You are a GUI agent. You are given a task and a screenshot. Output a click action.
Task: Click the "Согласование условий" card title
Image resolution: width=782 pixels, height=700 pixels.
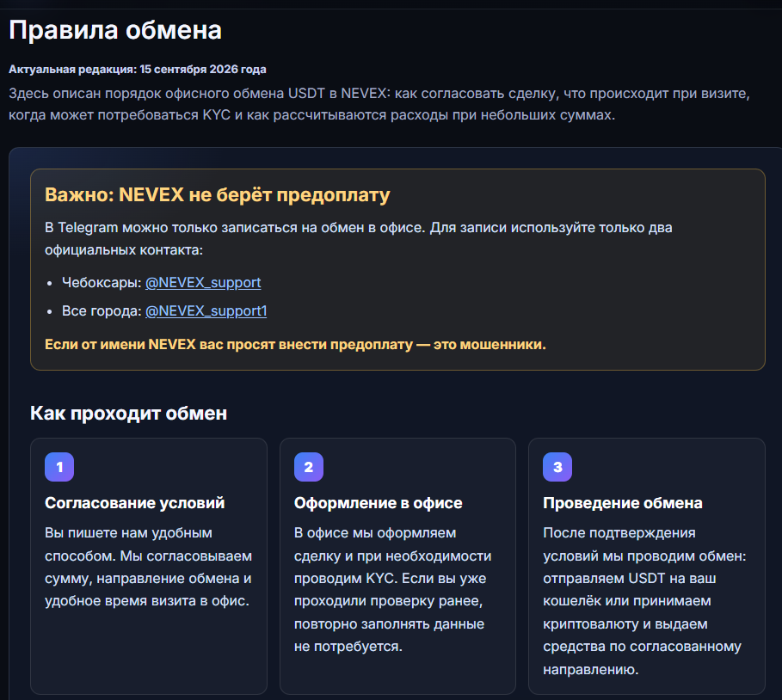coord(135,503)
